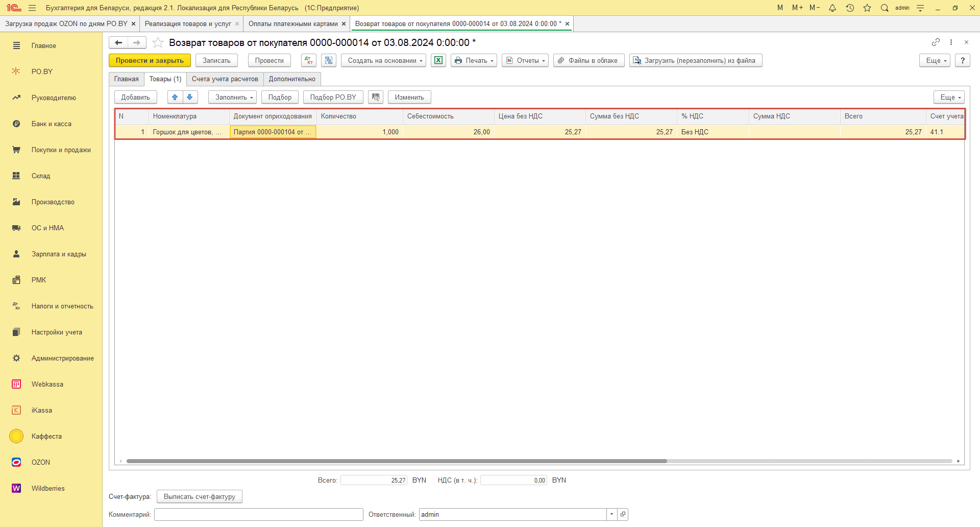Open top Еще menu of document
This screenshot has height=527, width=980.
[935, 60]
